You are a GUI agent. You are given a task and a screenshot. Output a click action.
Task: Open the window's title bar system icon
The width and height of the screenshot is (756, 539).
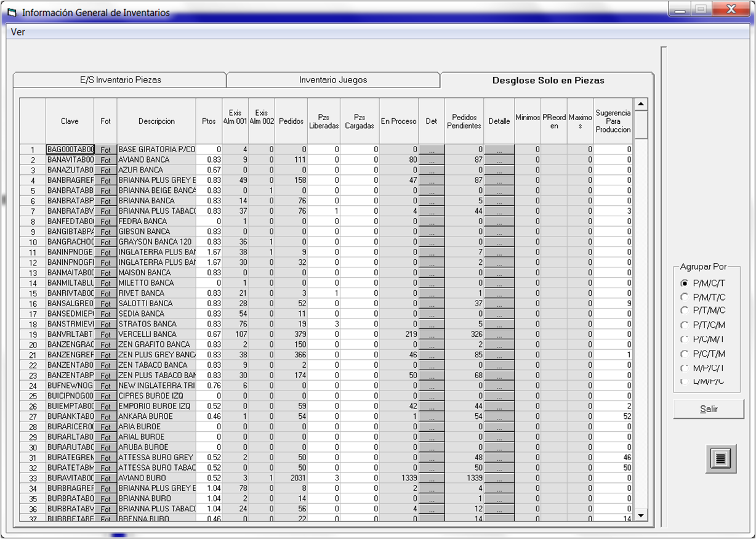pyautogui.click(x=12, y=12)
